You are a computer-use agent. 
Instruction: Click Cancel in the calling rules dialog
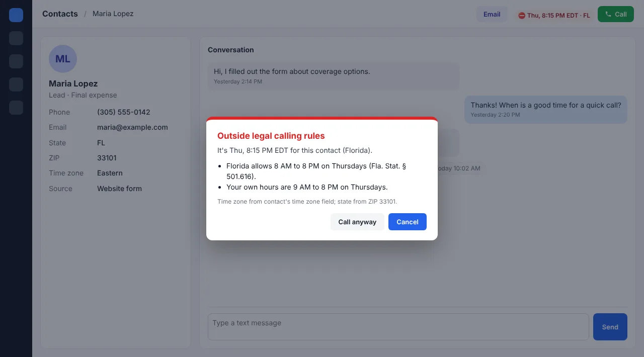pos(408,222)
